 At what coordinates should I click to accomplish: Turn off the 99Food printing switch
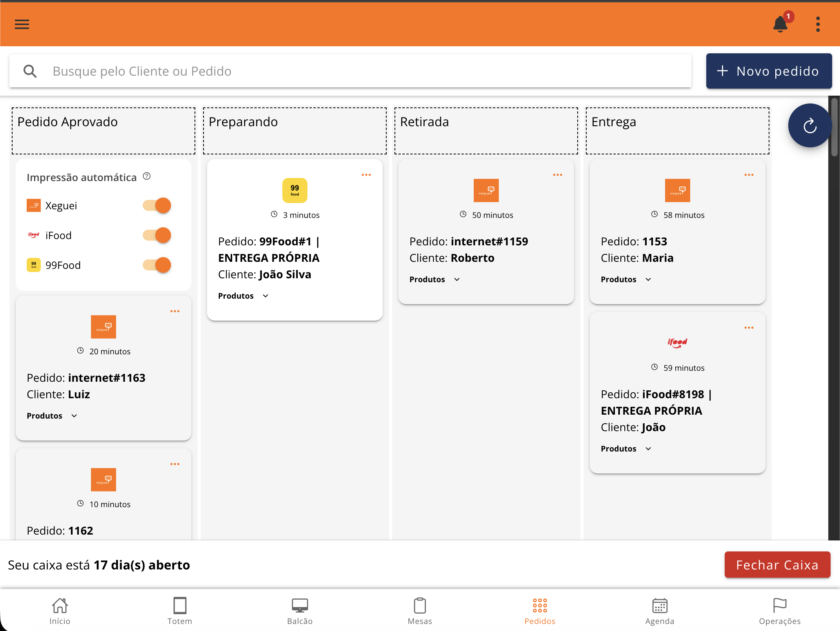pos(157,265)
